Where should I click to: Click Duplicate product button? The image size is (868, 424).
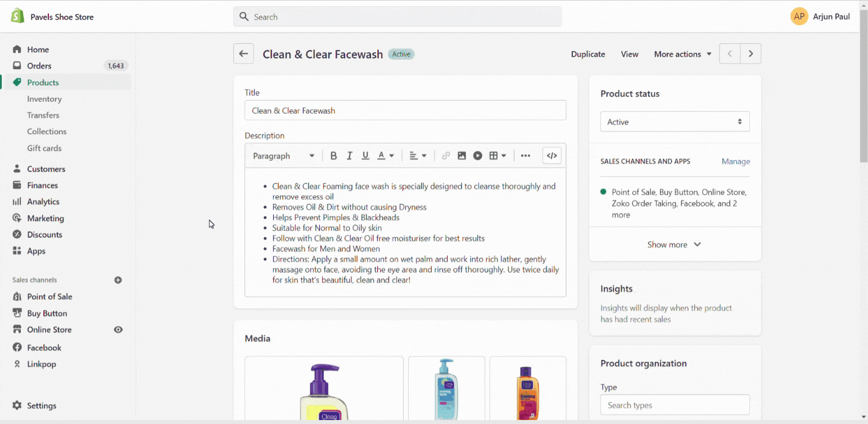[588, 54]
